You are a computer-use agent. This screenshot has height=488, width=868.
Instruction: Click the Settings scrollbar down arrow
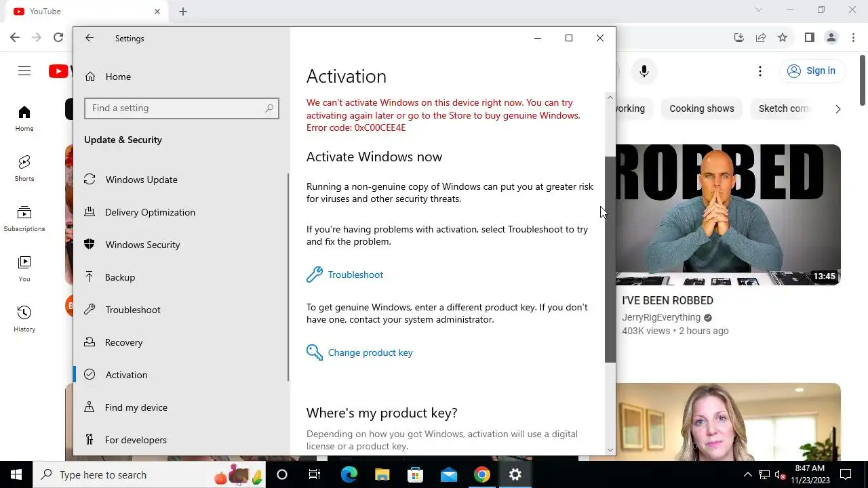[610, 449]
